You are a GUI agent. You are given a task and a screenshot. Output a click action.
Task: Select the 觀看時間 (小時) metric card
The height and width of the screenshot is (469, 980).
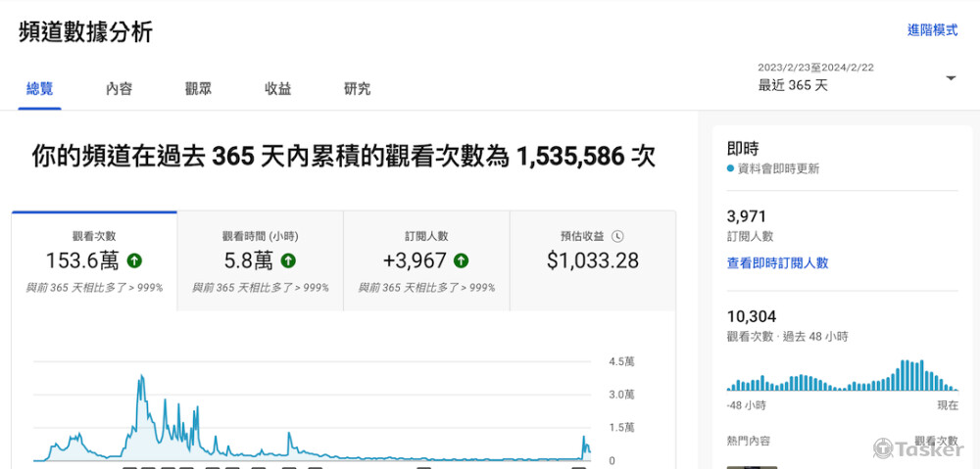pyautogui.click(x=260, y=261)
